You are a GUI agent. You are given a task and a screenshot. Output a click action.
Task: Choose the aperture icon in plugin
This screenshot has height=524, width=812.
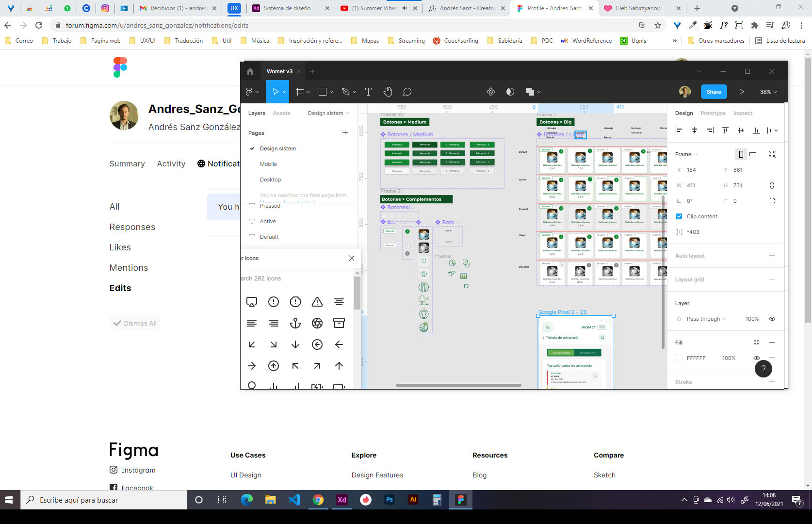[x=317, y=323]
